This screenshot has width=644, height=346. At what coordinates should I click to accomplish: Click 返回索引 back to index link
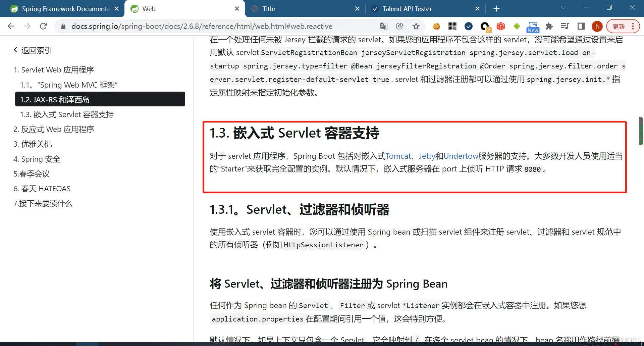click(33, 50)
